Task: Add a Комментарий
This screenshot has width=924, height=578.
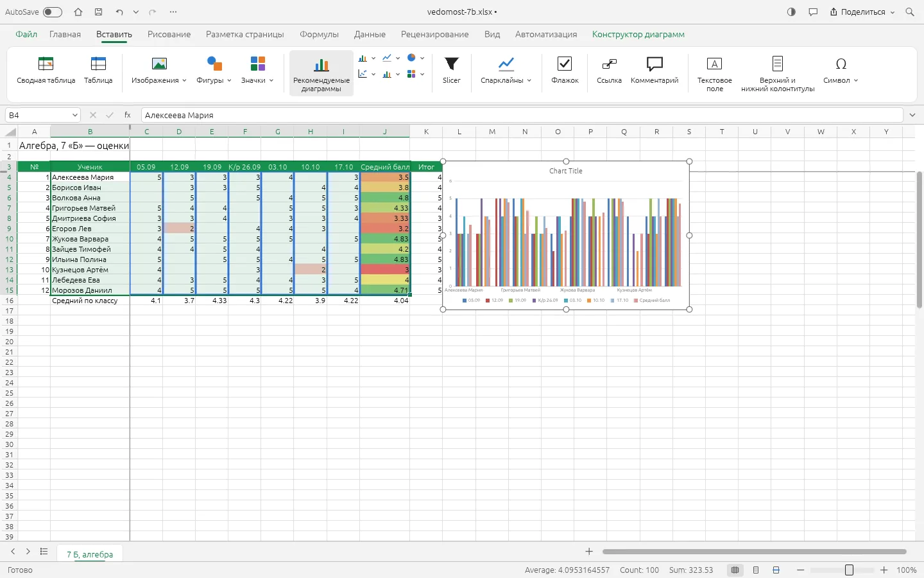Action: click(654, 71)
